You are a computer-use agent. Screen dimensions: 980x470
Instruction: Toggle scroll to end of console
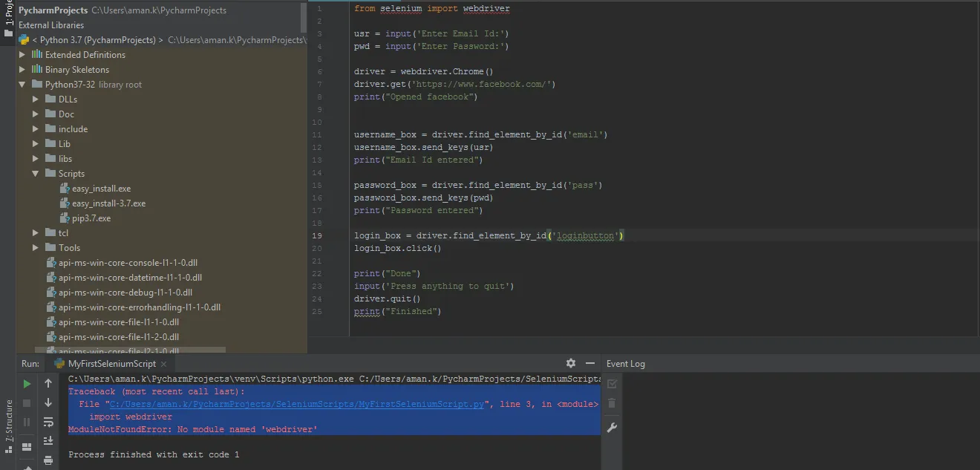click(48, 441)
